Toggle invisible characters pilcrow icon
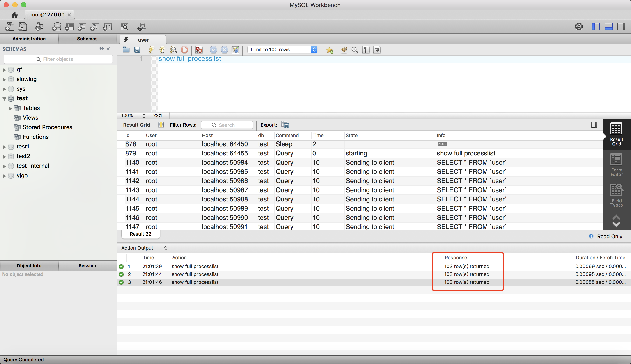Viewport: 631px width, 364px height. (x=366, y=49)
